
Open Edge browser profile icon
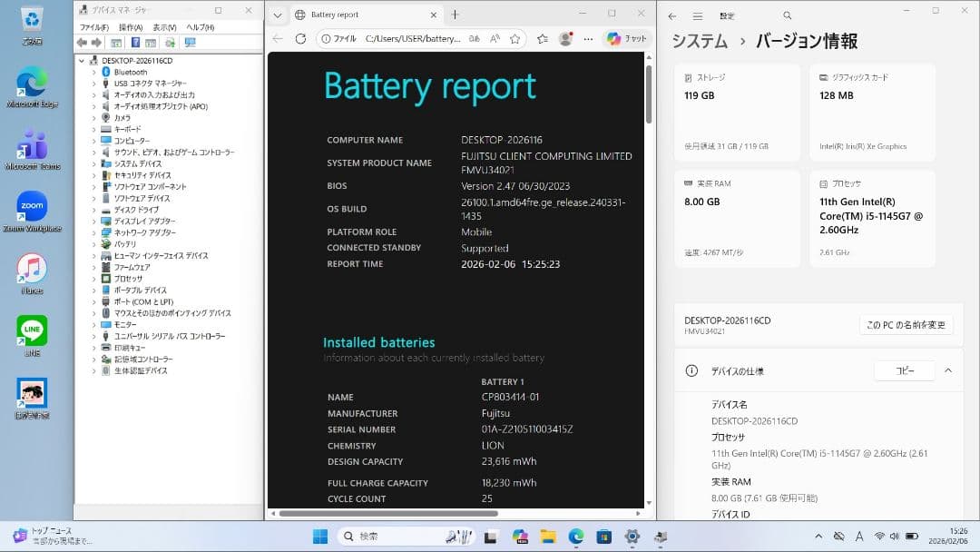563,39
